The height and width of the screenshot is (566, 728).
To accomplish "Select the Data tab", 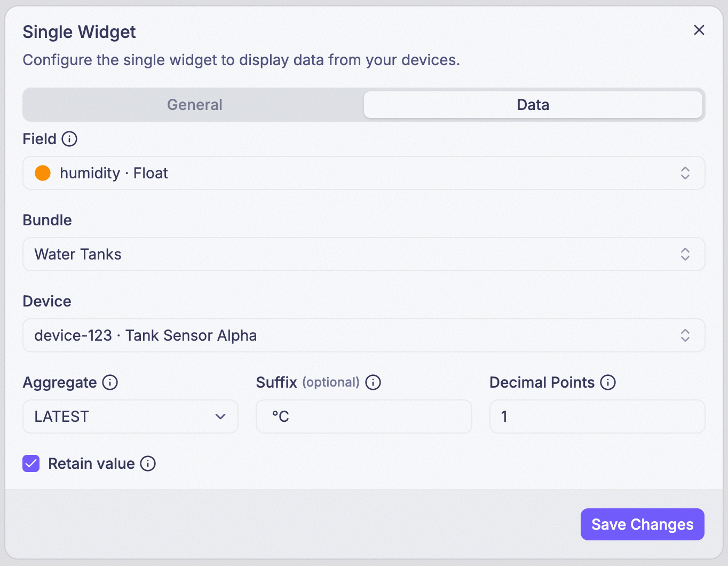I will click(x=533, y=105).
